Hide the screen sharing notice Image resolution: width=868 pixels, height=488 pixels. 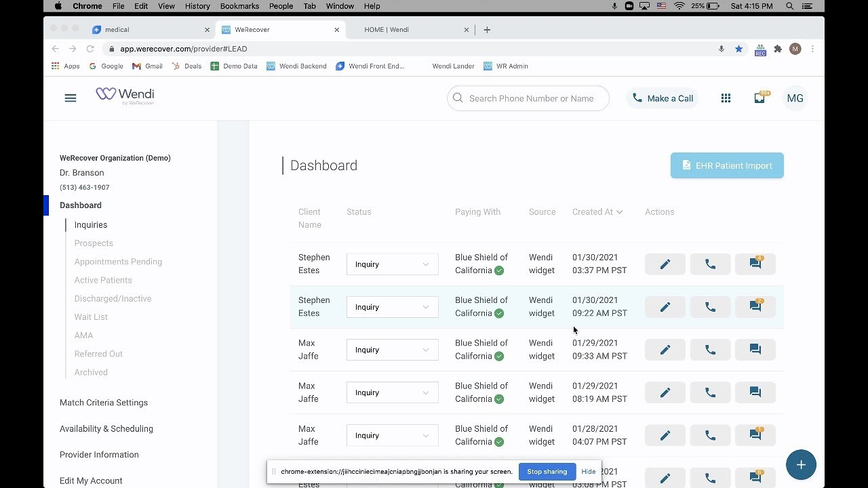click(588, 472)
